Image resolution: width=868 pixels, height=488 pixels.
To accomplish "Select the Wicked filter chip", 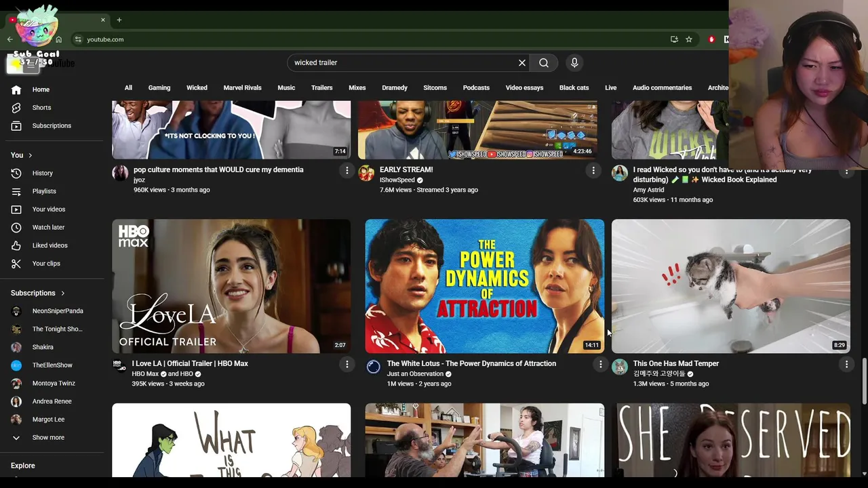I will point(197,87).
